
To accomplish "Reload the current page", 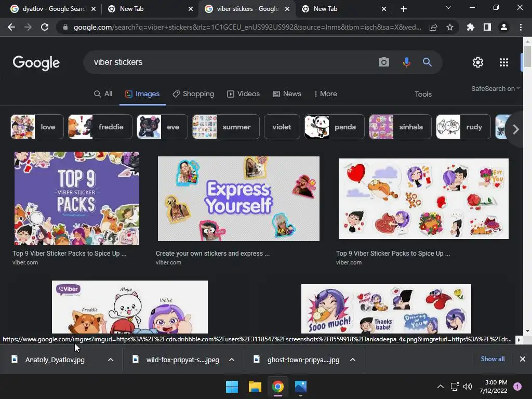I will click(x=45, y=27).
